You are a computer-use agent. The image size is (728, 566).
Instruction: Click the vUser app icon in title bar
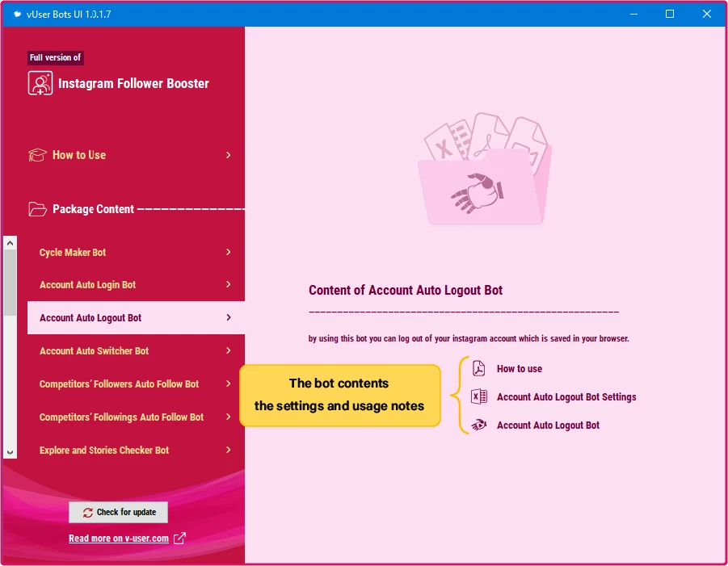(17, 14)
